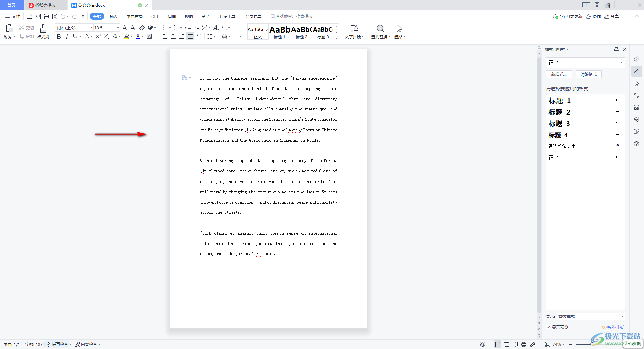Click the 新样式 (New Style) button
The image size is (644, 349).
tap(559, 74)
